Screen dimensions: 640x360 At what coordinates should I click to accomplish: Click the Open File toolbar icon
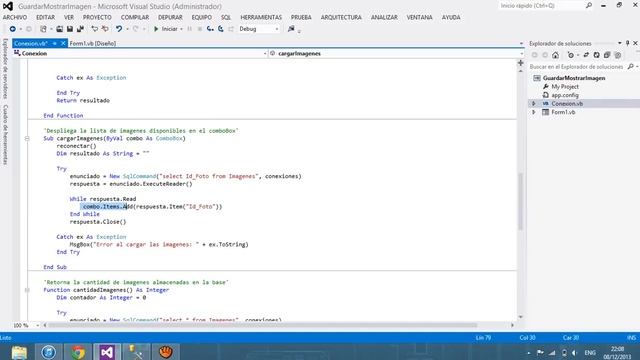(60, 29)
